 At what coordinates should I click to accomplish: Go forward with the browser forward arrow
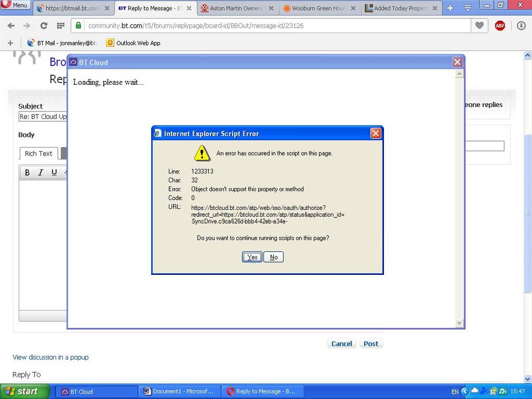27,26
